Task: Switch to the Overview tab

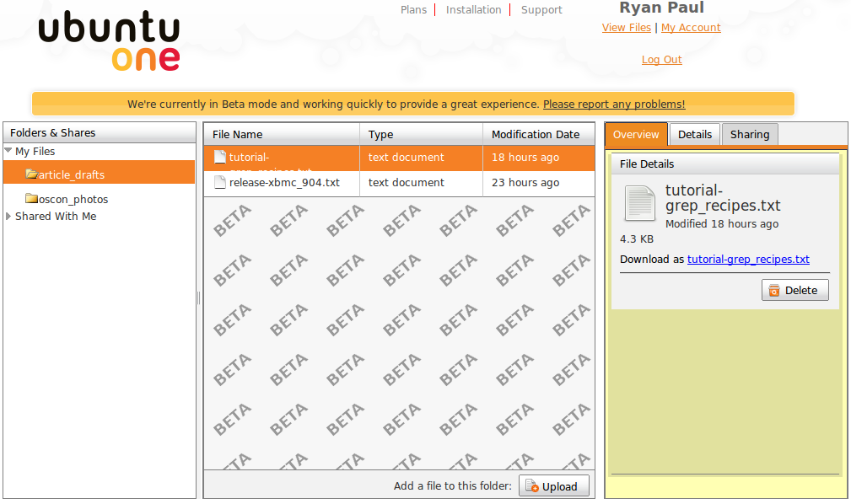Action: 636,135
